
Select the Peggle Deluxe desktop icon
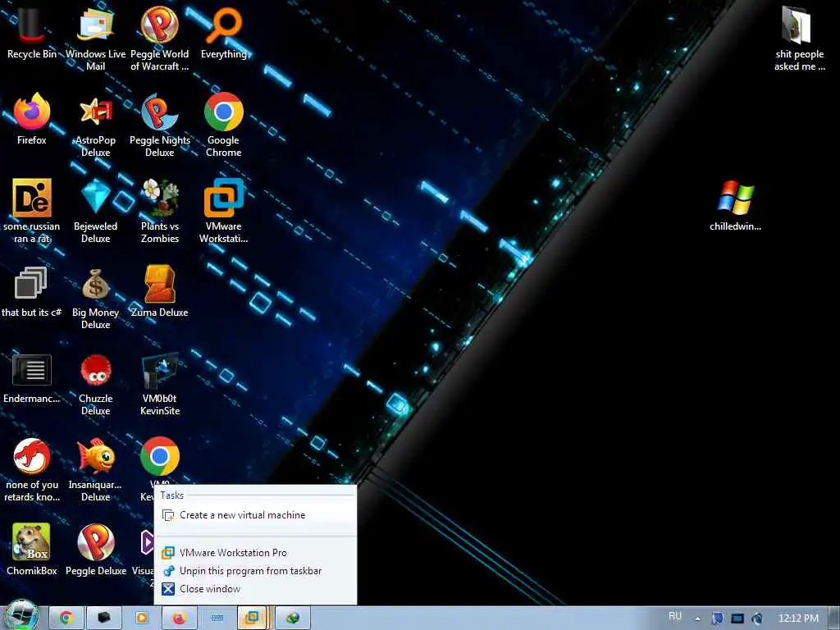95,550
